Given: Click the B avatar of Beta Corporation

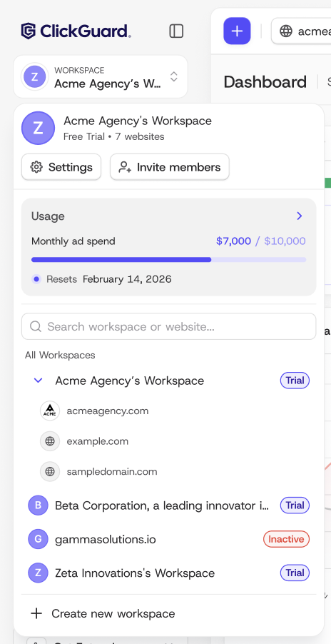Looking at the screenshot, I should coord(38,505).
